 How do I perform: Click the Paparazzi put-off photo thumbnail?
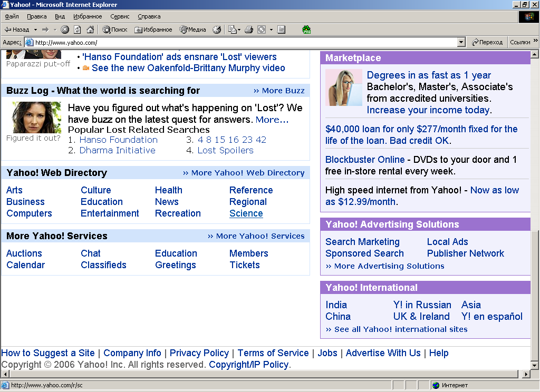[34, 54]
